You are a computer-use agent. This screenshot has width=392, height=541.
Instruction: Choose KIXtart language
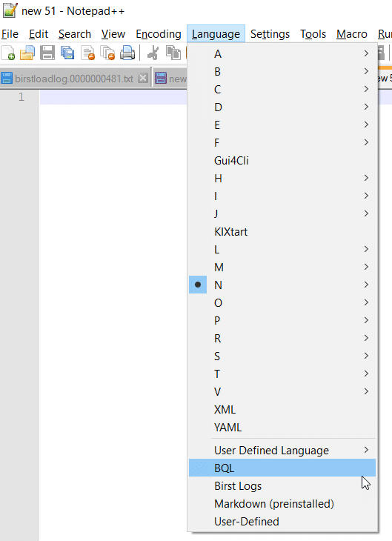[x=282, y=231]
